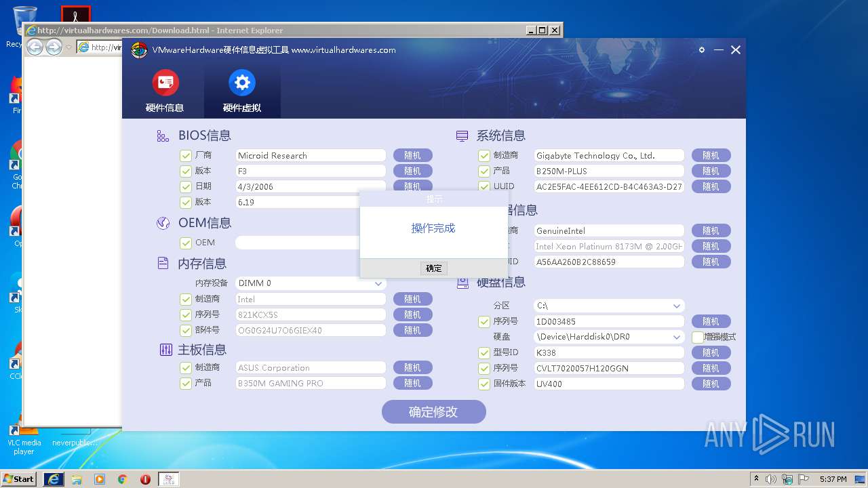This screenshot has height=488, width=868.
Task: Randomize motherboard 产品 B350M GAMING PRO
Action: click(412, 383)
